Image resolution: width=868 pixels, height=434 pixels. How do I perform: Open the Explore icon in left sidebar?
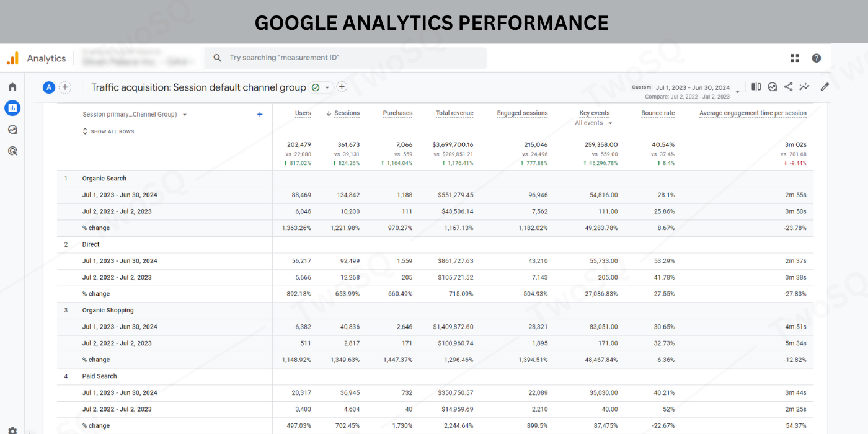coord(12,130)
